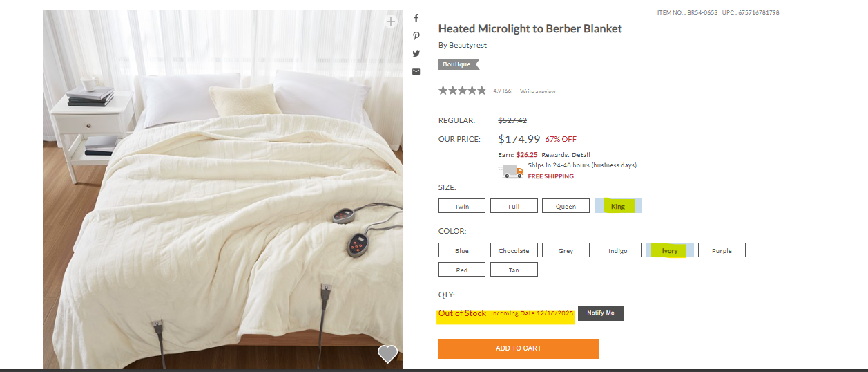
Task: Pin product with Pinterest icon
Action: [x=416, y=36]
